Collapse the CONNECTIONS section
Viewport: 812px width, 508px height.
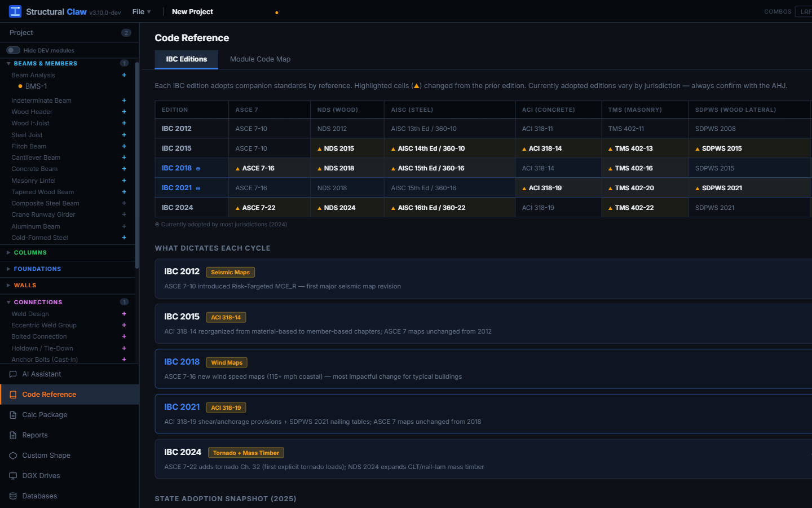pos(8,303)
